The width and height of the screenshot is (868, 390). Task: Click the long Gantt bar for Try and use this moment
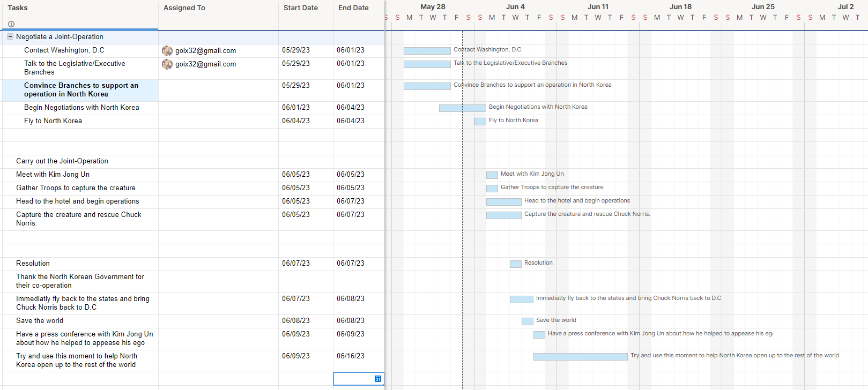tap(581, 357)
